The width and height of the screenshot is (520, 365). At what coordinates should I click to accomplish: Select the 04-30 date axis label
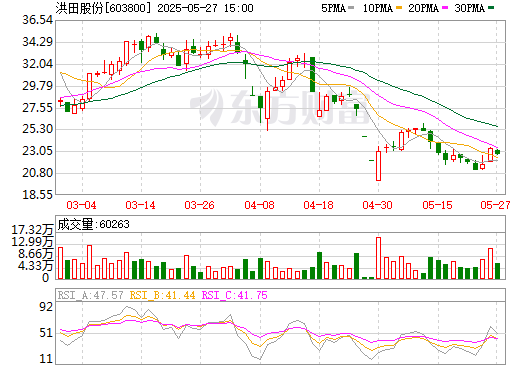pos(377,205)
